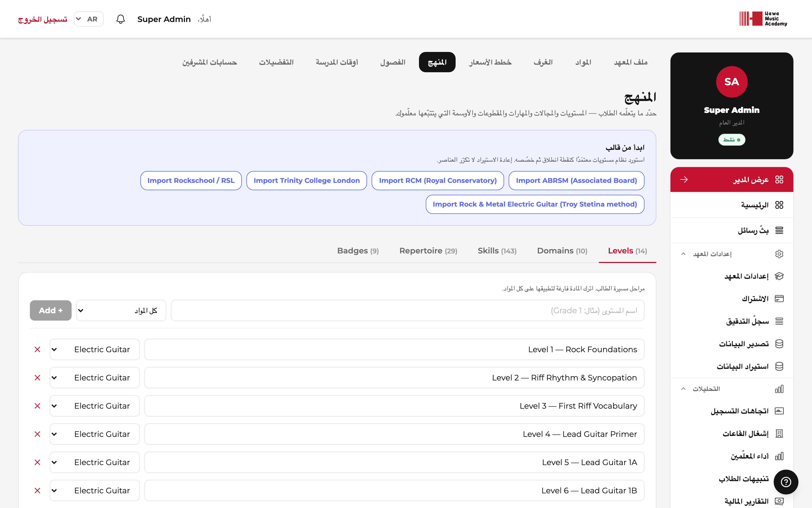Click the تسجيل الخروج logout link

coord(43,19)
